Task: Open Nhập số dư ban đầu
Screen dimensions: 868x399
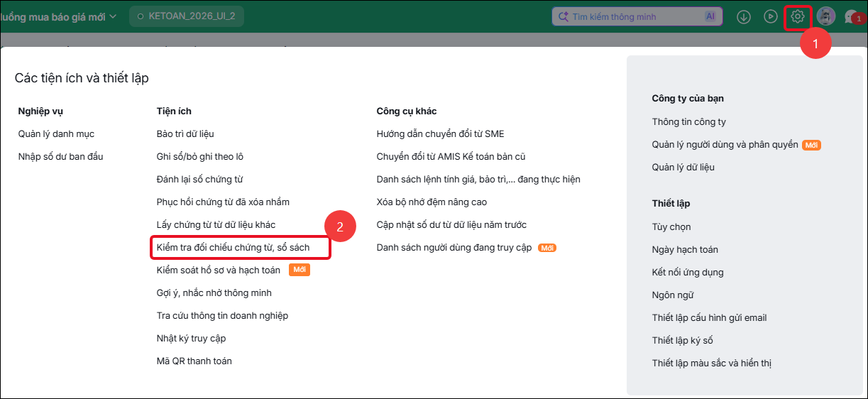Action: coord(60,156)
